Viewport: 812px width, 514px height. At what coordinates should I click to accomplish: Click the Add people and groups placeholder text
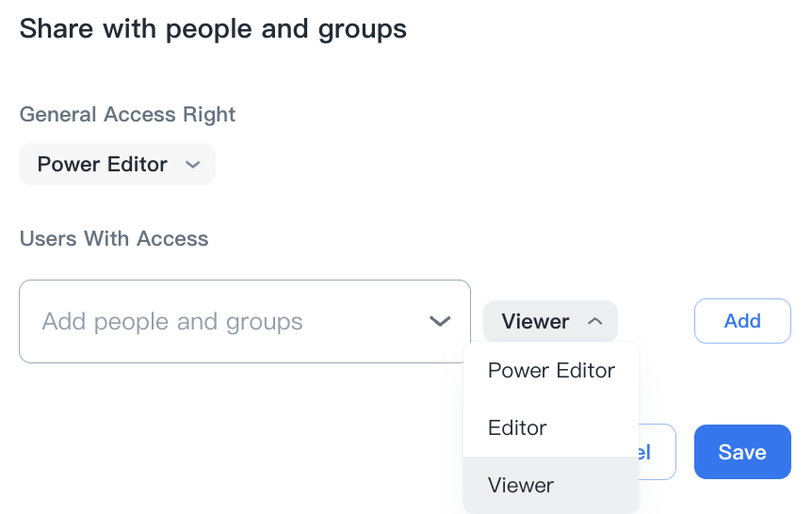click(172, 322)
